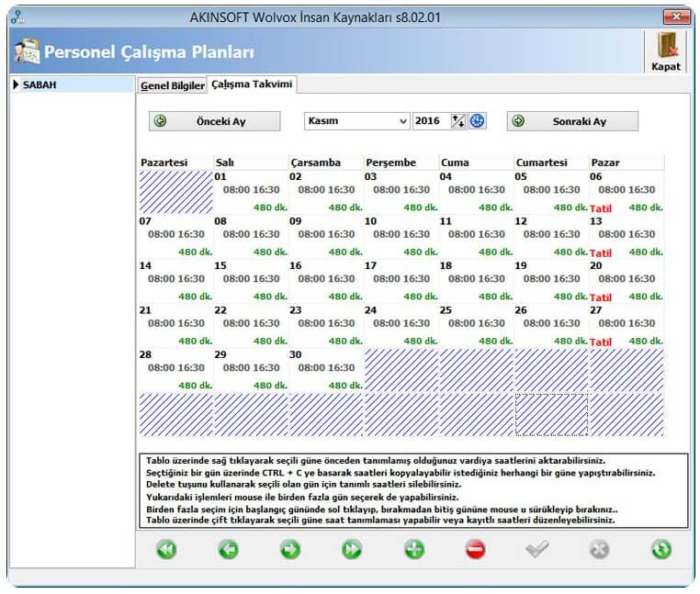This screenshot has height=594, width=700.
Task: Select calendar day 19
Action: pos(551,281)
